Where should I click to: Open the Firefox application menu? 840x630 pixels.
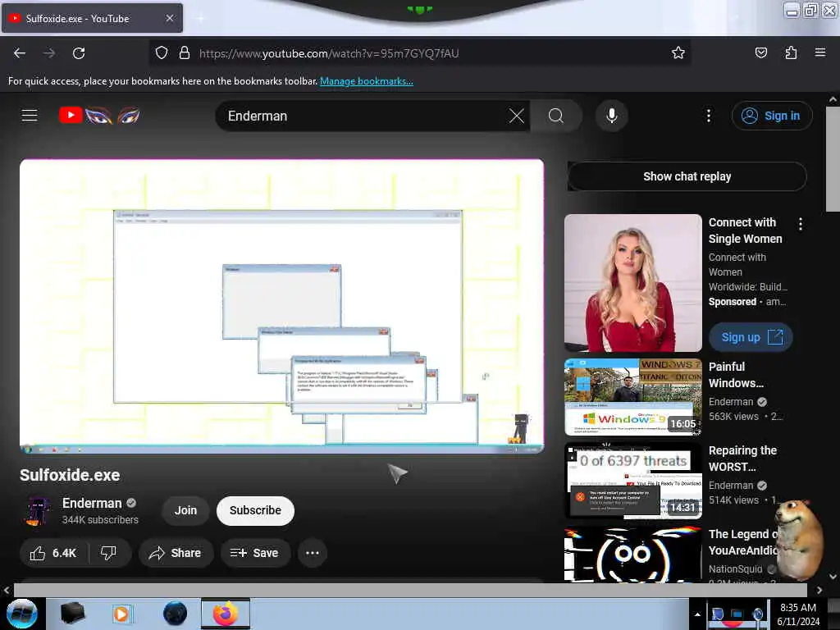click(x=820, y=52)
